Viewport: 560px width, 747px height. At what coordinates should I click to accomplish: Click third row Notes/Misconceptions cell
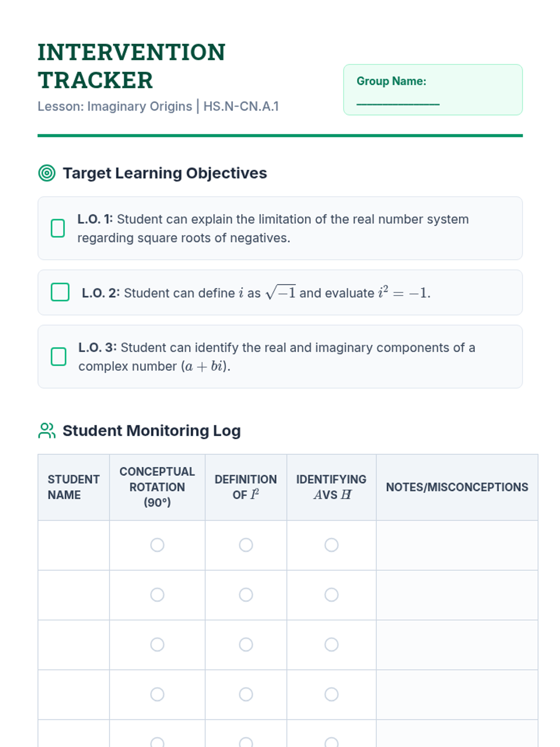[456, 645]
